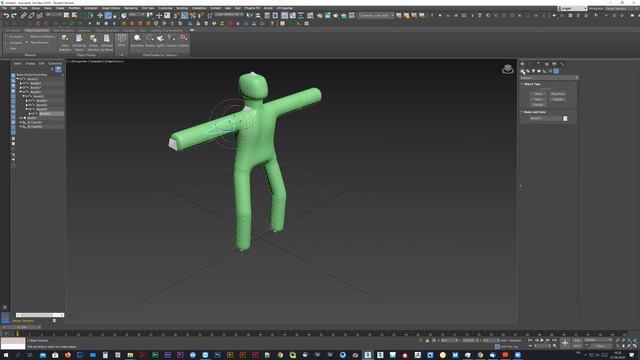Expand the highlighted selected bone row
640x360 pixels.
click(x=30, y=113)
